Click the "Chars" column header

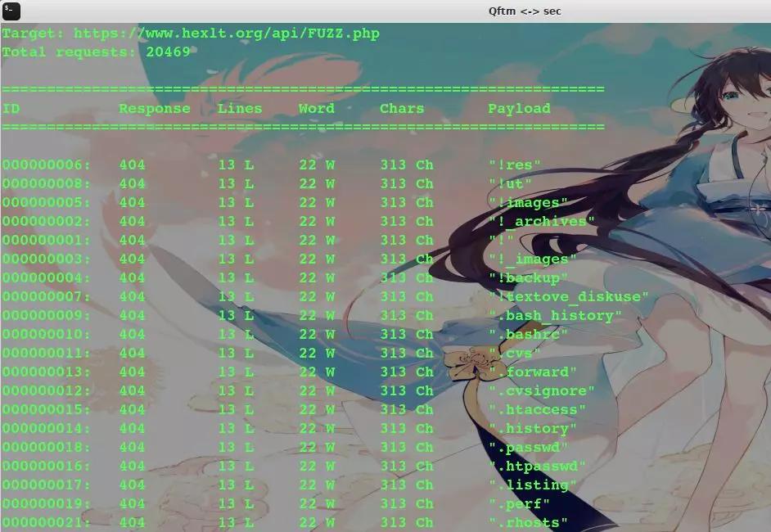tap(402, 109)
